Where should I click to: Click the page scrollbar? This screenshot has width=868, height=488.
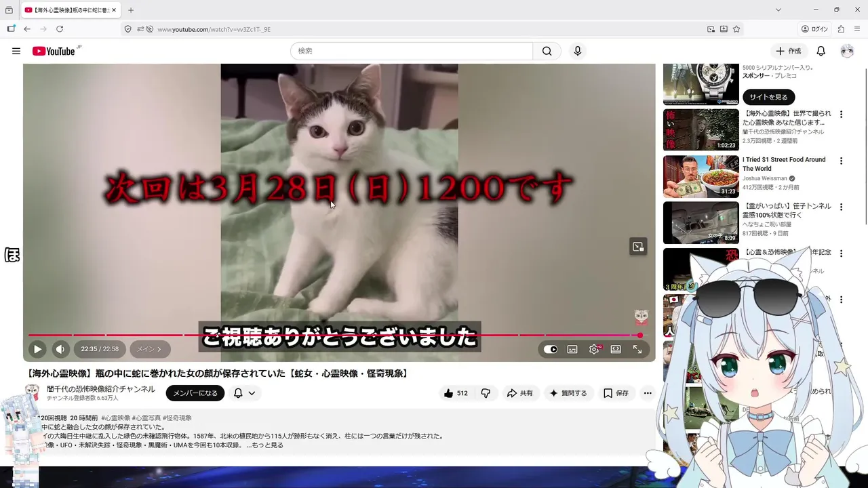[865, 146]
